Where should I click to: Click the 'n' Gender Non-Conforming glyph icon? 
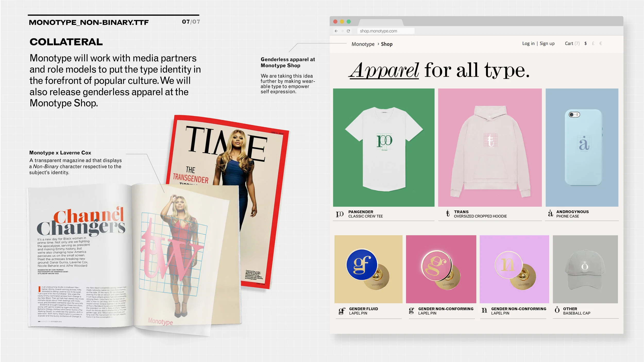click(484, 310)
